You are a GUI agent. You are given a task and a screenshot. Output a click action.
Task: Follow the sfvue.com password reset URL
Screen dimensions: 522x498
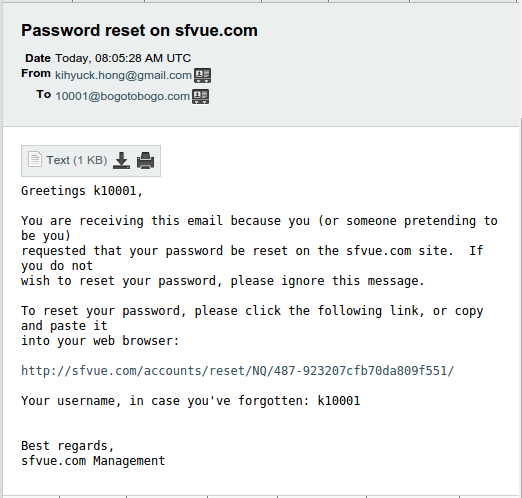237,371
